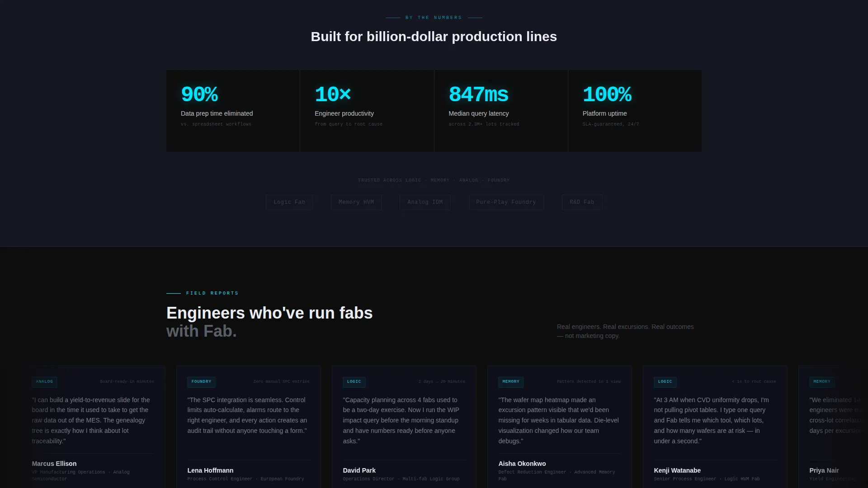Select FOUNDRY tag on Lena Hoffmann card

pos(201,382)
